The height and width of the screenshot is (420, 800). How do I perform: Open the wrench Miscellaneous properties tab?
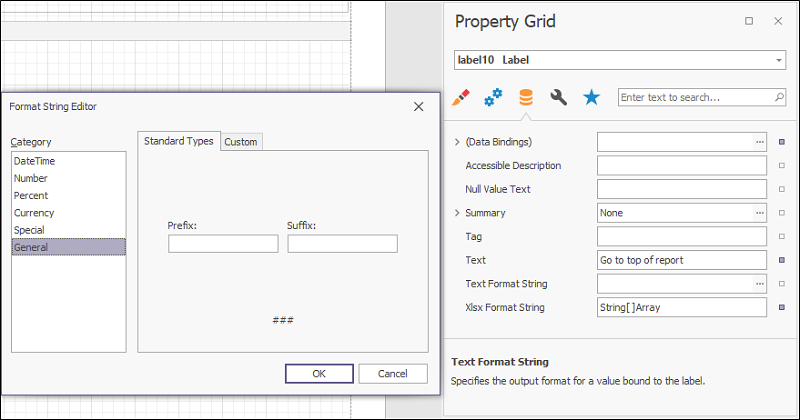(559, 97)
